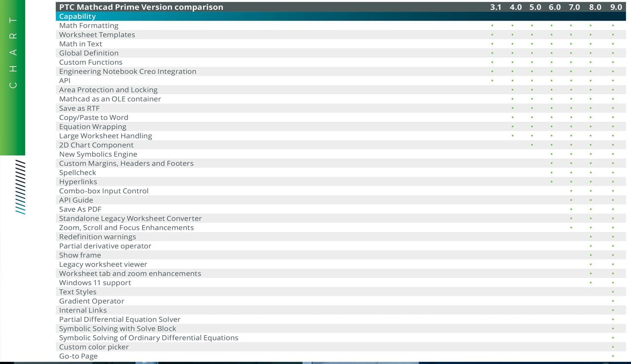Click the 3.1 dot in 'Math Formatting' row
Image resolution: width=631 pixels, height=364 pixels.
point(492,26)
